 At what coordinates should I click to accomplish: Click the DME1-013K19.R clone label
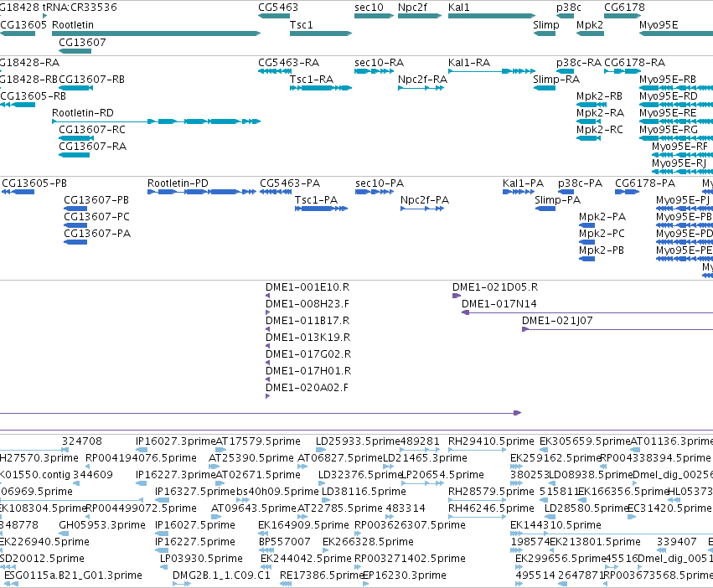click(307, 338)
